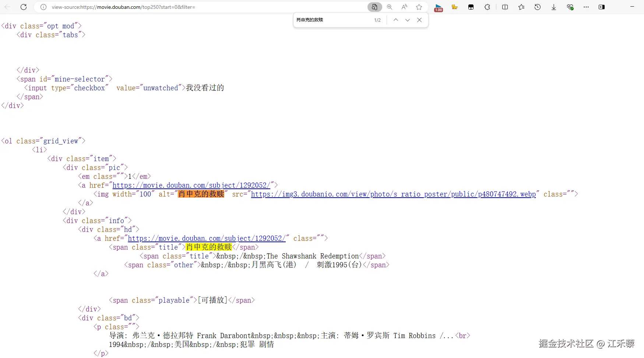Viewport: 644px width, 358px height.
Task: Go to previous find result
Action: (x=396, y=20)
